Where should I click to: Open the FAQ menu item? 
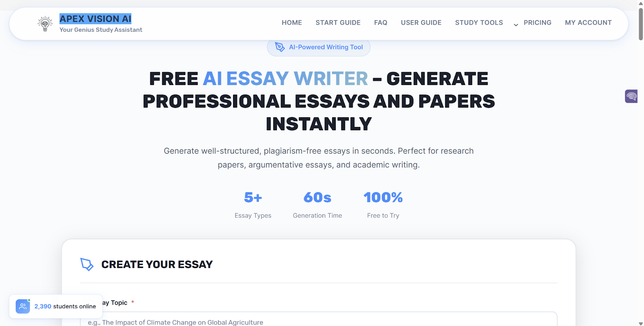381,23
